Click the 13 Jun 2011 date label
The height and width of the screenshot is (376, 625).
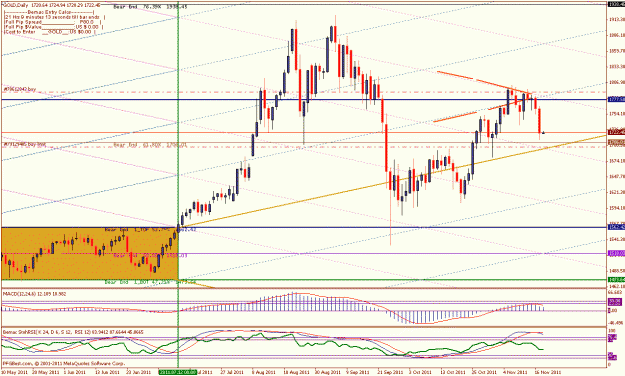click(x=107, y=372)
